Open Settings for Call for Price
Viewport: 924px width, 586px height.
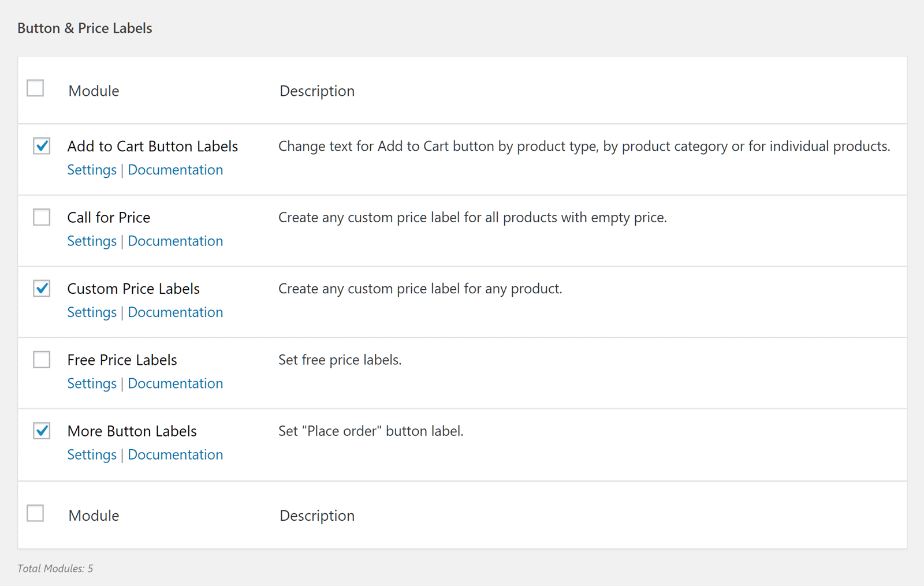91,241
